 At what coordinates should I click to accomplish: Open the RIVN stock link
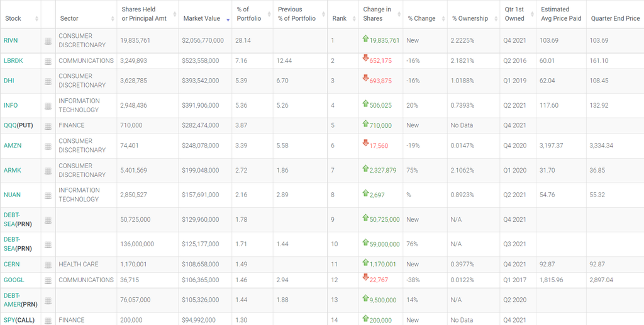[11, 40]
